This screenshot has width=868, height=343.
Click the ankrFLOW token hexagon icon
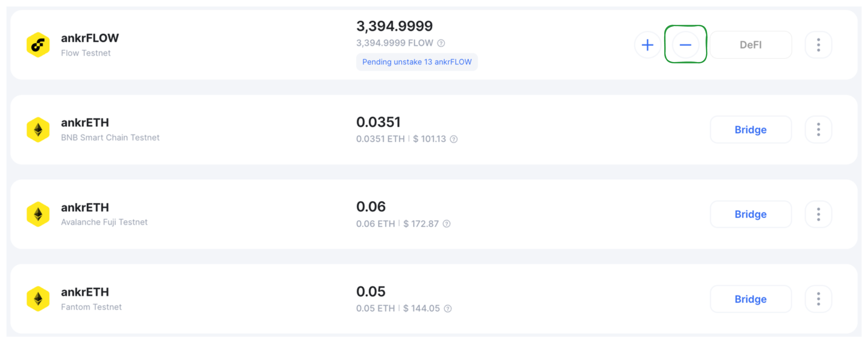38,45
